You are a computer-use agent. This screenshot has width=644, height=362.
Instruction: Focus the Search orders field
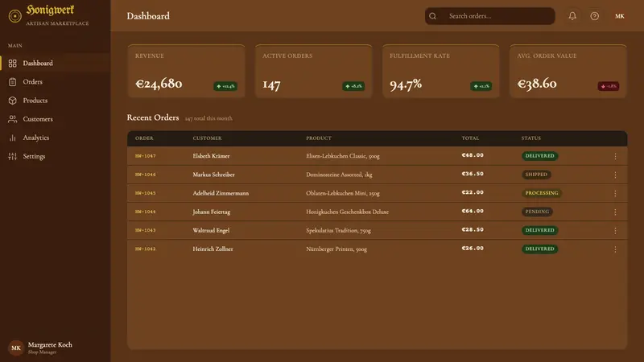[489, 16]
